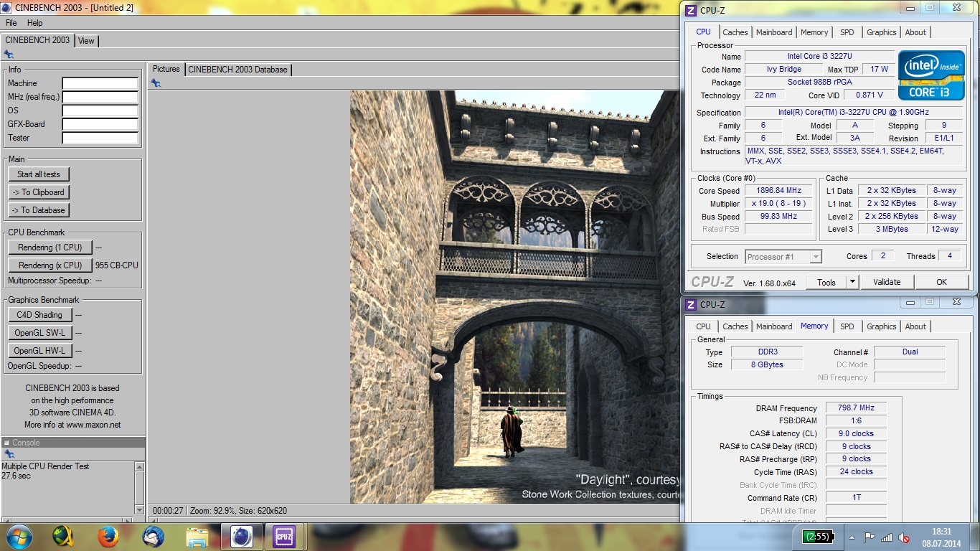The height and width of the screenshot is (551, 980).
Task: Open Mainboard tab in lower CPU-Z window
Action: pos(774,326)
